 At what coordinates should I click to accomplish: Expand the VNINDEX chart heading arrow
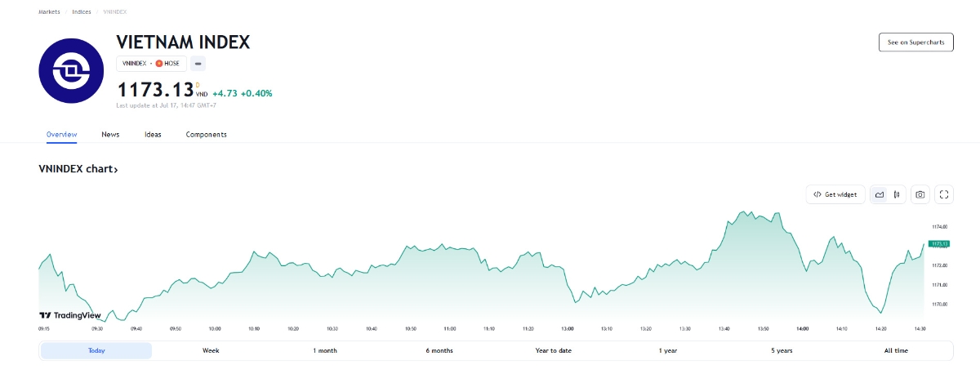(x=116, y=169)
